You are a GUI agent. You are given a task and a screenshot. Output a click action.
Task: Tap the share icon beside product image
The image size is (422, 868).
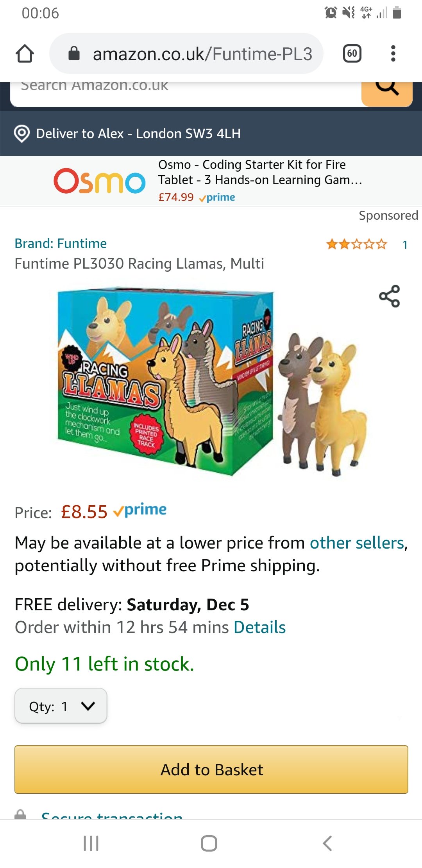pos(389,296)
